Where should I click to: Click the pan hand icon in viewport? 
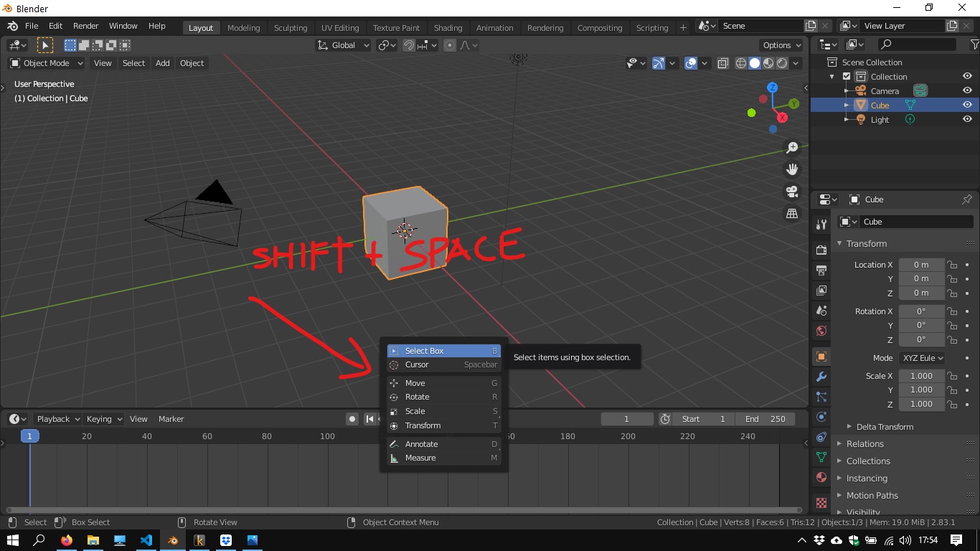pos(792,169)
